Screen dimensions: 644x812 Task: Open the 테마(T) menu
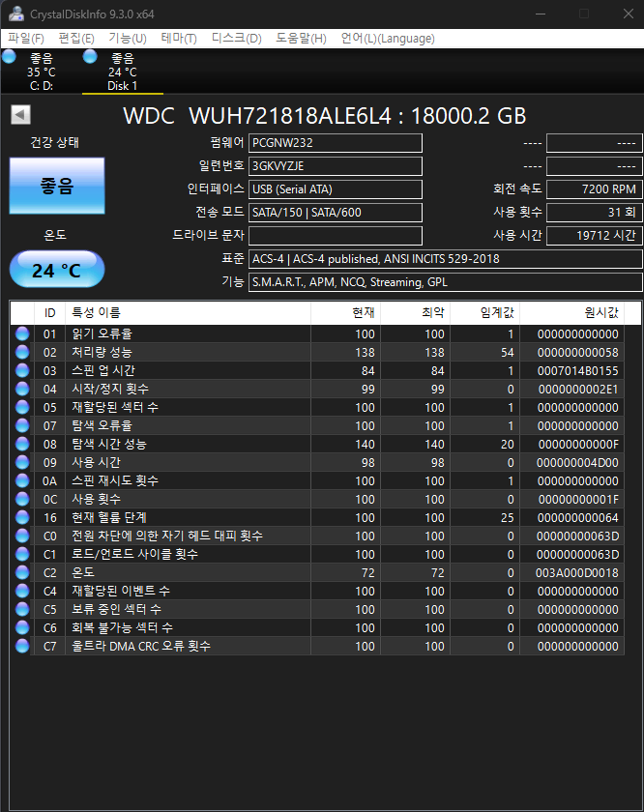click(x=179, y=39)
